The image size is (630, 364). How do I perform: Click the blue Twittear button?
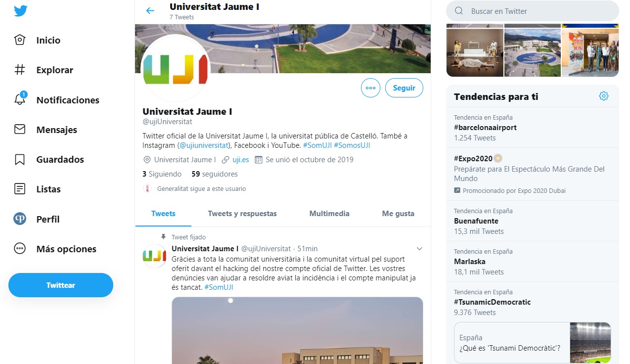pos(61,285)
